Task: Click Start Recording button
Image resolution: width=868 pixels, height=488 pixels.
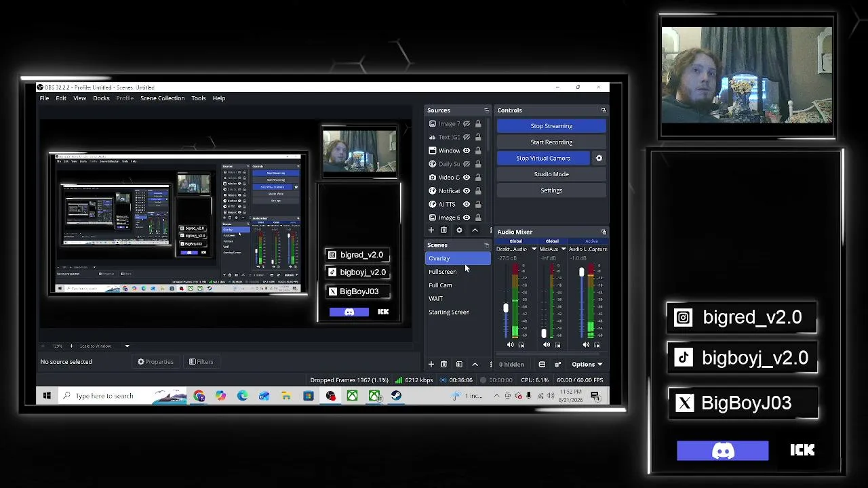Action: [x=551, y=142]
